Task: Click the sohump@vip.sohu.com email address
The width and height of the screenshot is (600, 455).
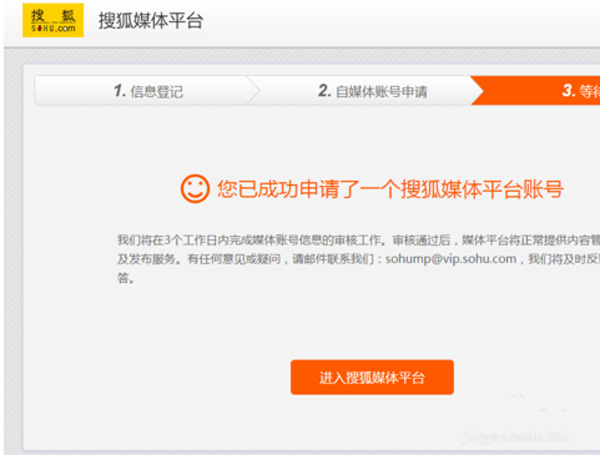Action: click(451, 259)
